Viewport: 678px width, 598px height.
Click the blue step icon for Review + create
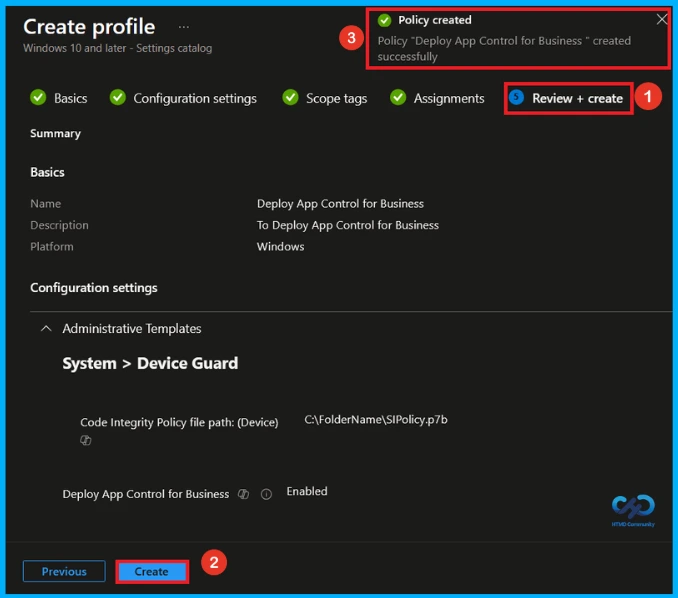(516, 97)
